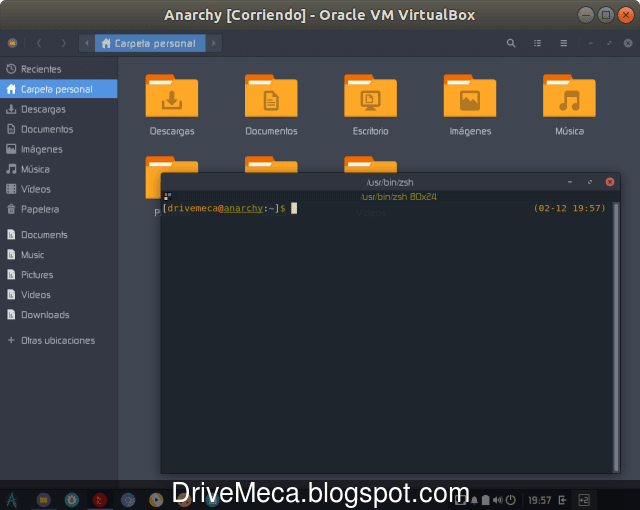Click the Recientes clock icon
The width and height of the screenshot is (640, 510).
11,69
